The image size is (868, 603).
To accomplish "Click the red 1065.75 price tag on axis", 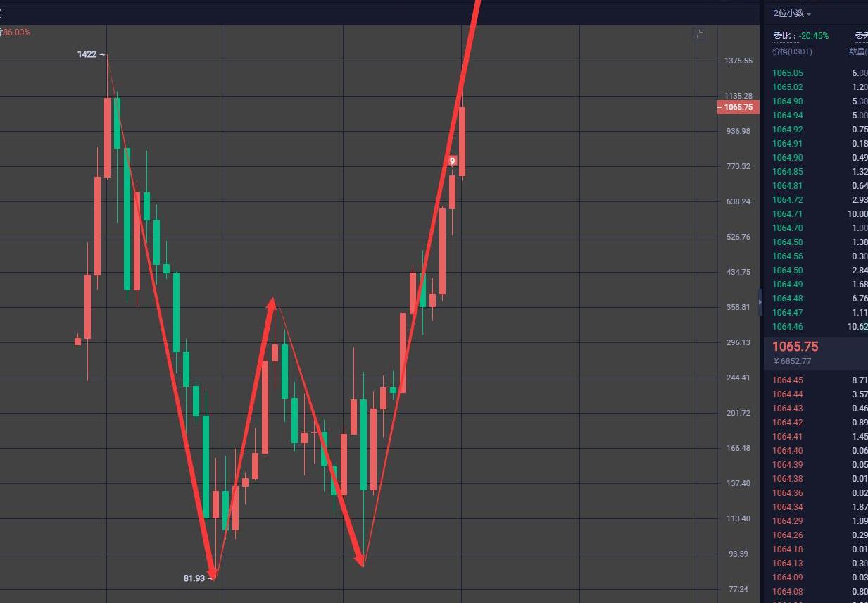I will (x=738, y=108).
